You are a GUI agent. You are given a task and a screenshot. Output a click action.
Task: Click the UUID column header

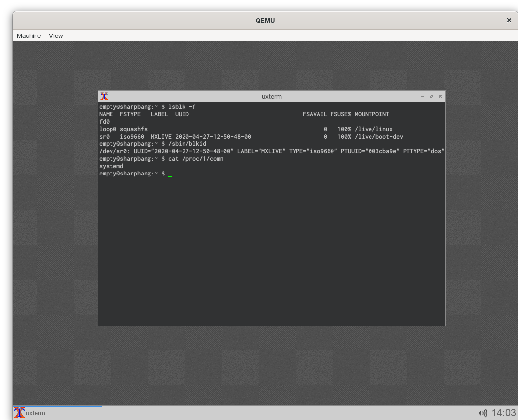182,114
